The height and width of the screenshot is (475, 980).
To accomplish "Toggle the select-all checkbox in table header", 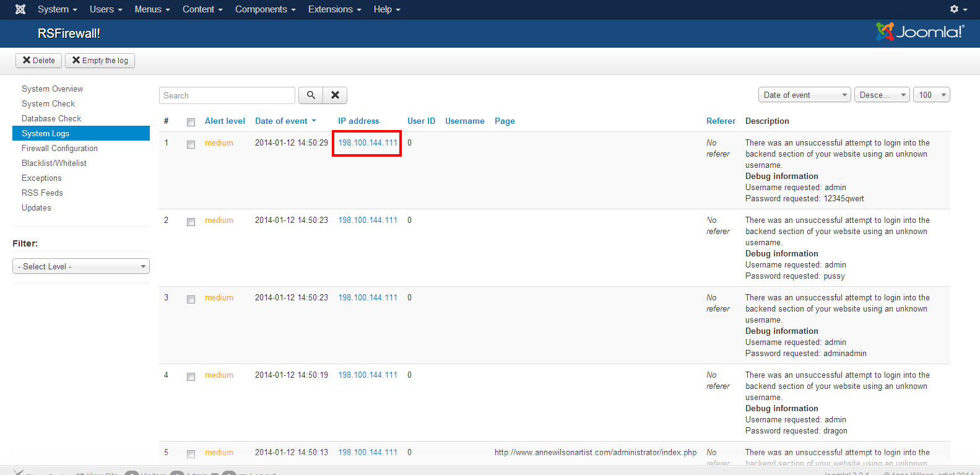I will (x=191, y=122).
